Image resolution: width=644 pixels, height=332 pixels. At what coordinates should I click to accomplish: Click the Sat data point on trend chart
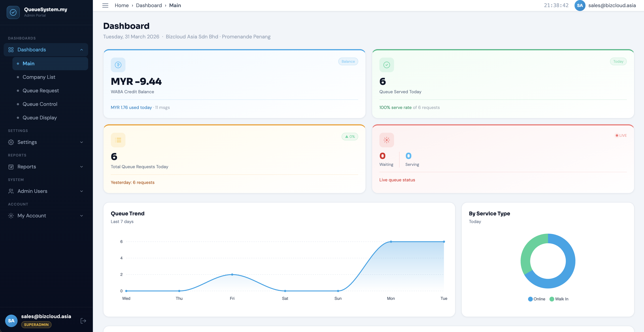click(285, 291)
